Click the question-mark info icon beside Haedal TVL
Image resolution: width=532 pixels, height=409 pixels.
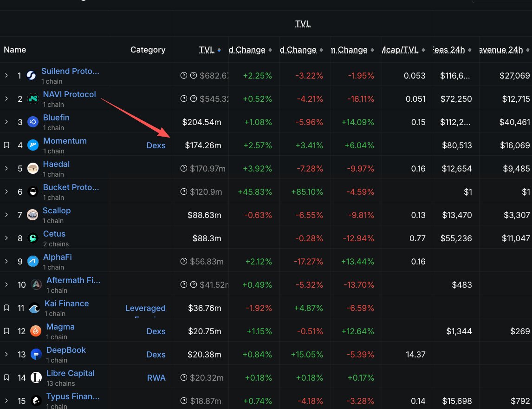coord(184,169)
